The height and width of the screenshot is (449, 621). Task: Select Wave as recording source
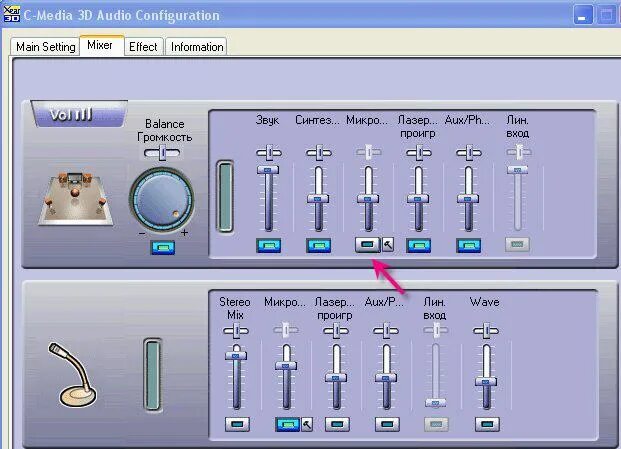pos(487,424)
